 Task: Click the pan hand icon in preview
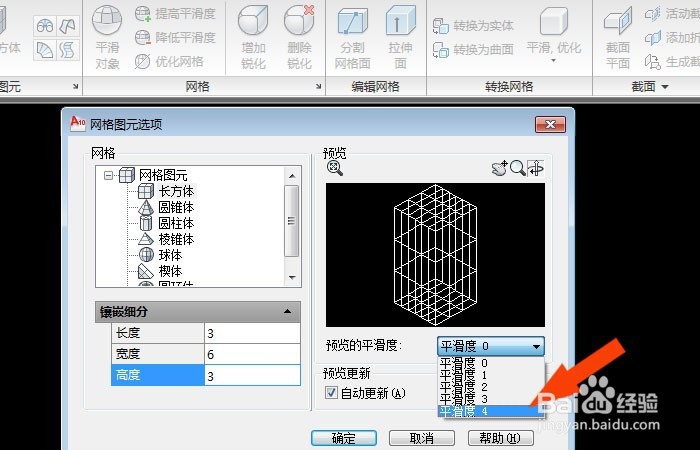(x=499, y=168)
